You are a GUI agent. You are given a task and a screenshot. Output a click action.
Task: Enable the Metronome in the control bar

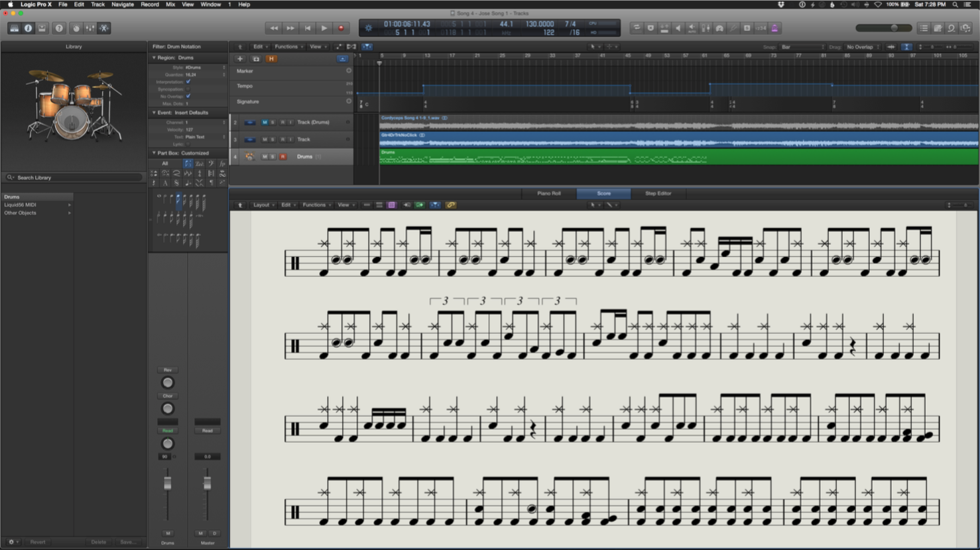[x=774, y=28]
